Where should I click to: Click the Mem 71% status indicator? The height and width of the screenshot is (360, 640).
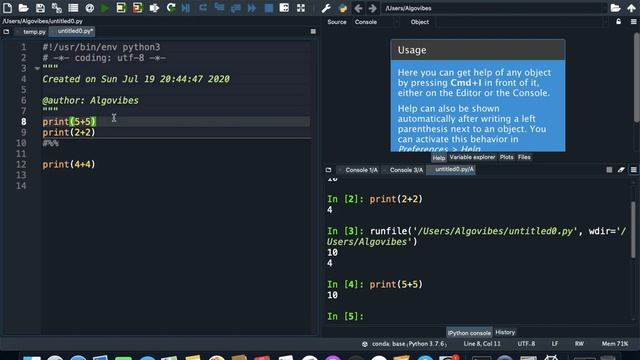pos(614,344)
